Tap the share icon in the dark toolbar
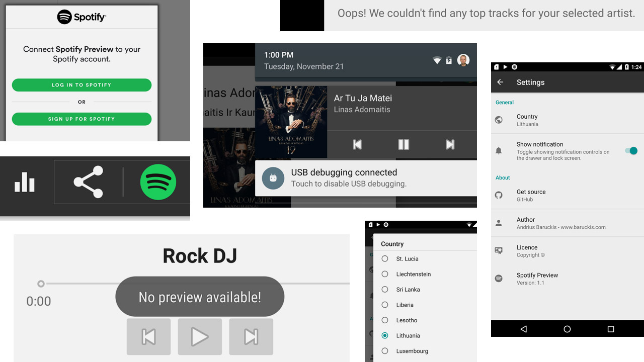The width and height of the screenshot is (644, 362). tap(88, 182)
